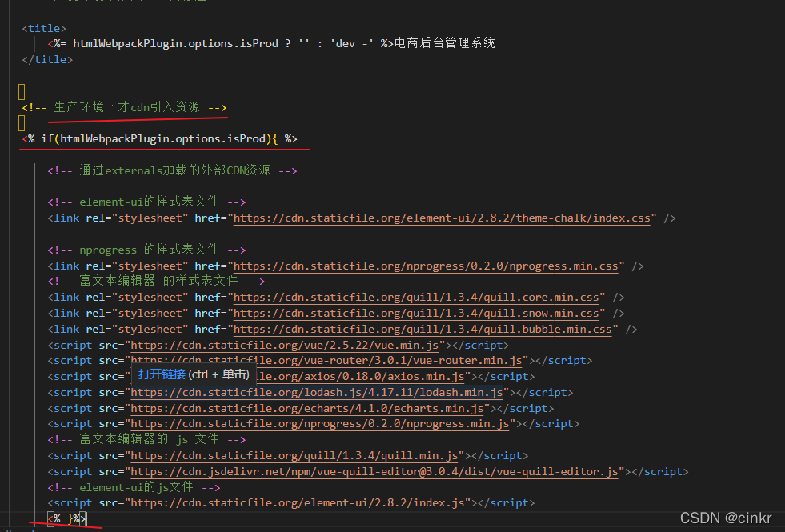The height and width of the screenshot is (532, 785).
Task: Open the echarts.min.js script URL
Action: click(307, 408)
